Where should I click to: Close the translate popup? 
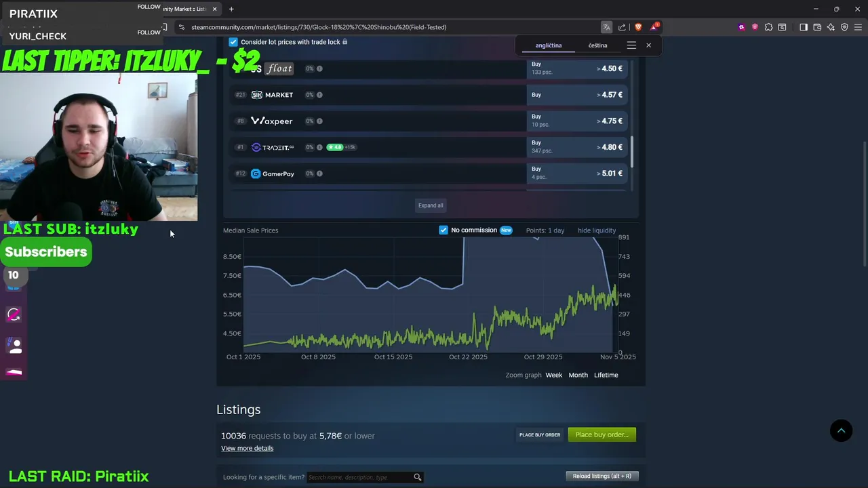648,45
